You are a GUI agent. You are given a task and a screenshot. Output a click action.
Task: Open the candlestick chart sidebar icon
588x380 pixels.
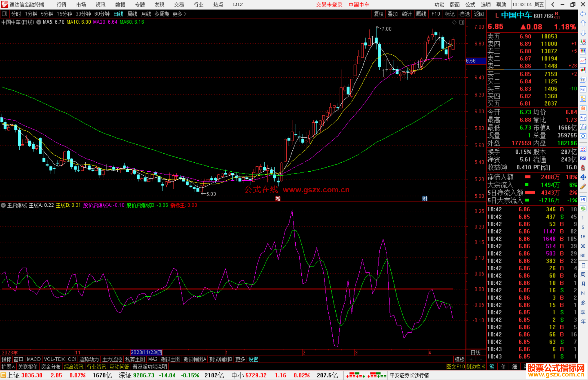pyautogui.click(x=583, y=70)
